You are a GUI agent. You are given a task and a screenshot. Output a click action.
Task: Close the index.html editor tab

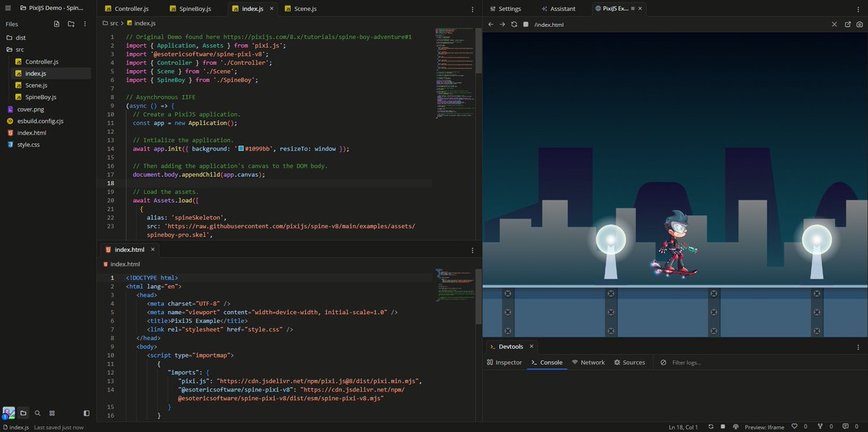click(x=153, y=250)
